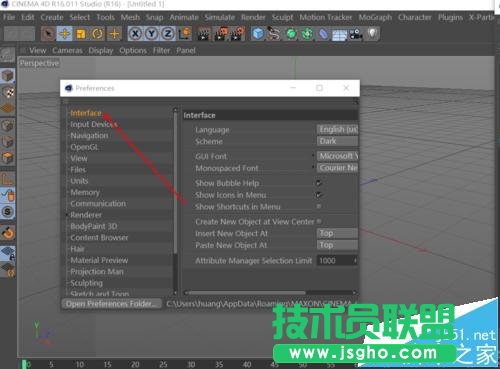Toggle Show Icons in Menu checkbox
This screenshot has width=500, height=369.
point(319,195)
